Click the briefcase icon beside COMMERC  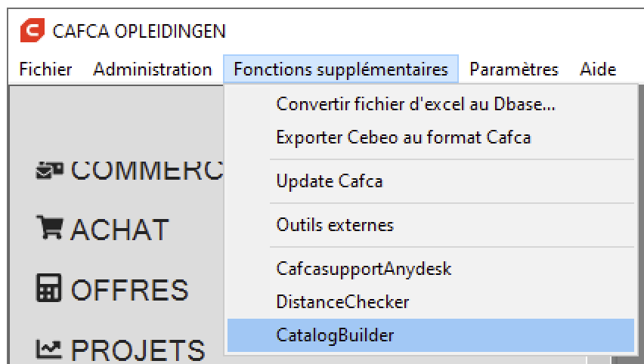pyautogui.click(x=50, y=171)
